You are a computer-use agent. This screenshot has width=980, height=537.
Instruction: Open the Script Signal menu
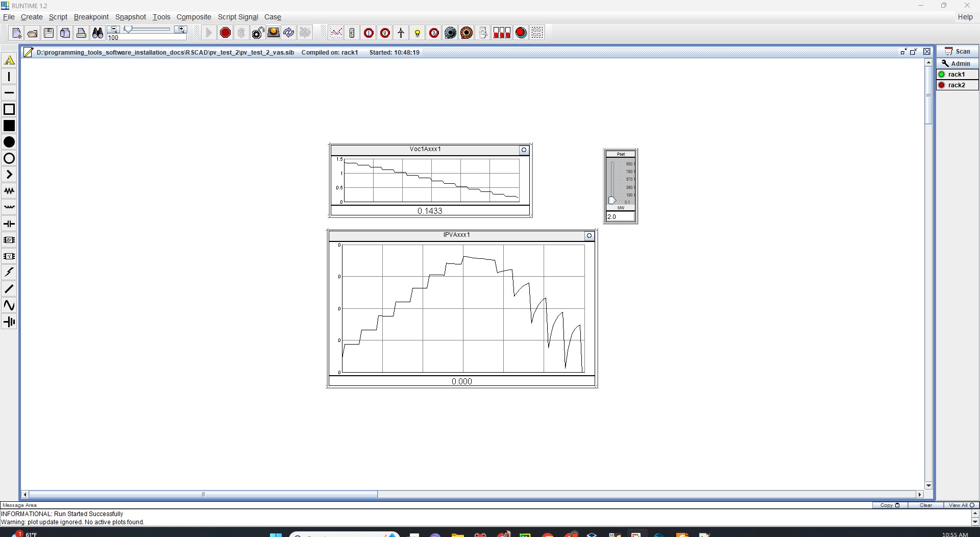[x=238, y=17]
